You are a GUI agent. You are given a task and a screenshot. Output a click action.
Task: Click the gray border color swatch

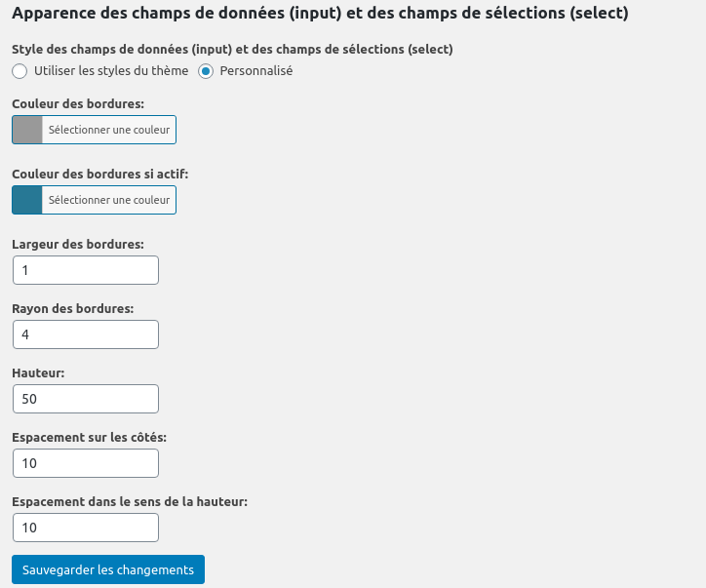pos(27,130)
